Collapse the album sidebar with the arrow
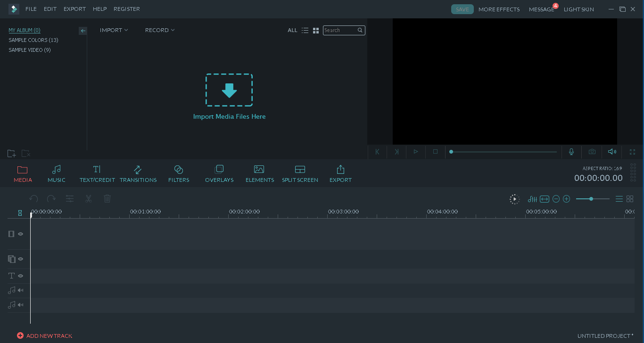 tap(83, 31)
